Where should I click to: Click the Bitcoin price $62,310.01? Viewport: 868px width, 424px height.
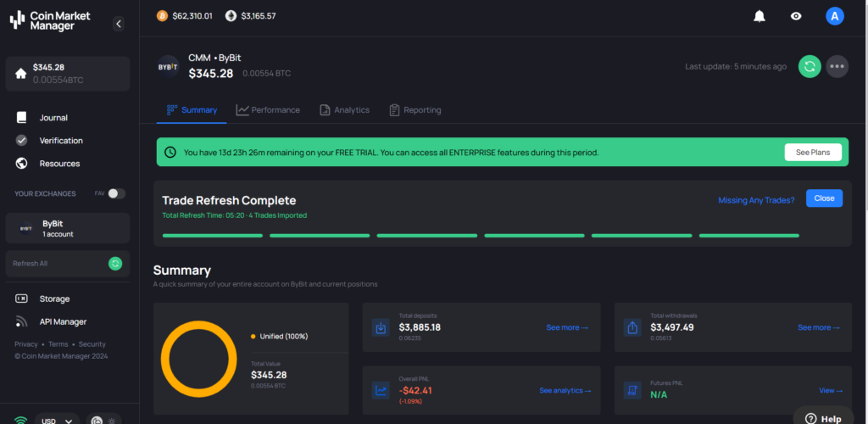point(192,16)
